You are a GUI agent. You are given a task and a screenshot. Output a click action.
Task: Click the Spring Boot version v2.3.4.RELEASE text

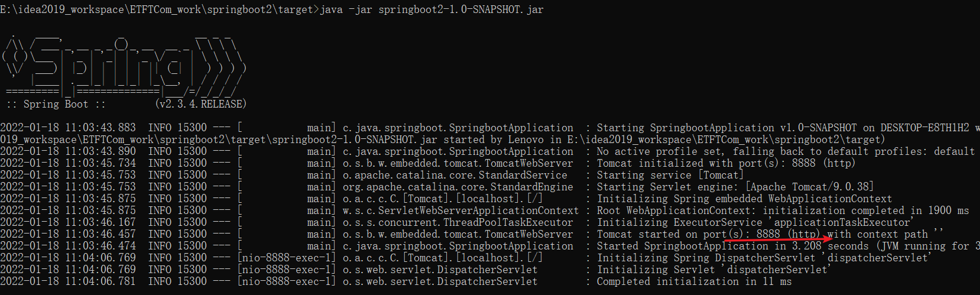tap(201, 104)
